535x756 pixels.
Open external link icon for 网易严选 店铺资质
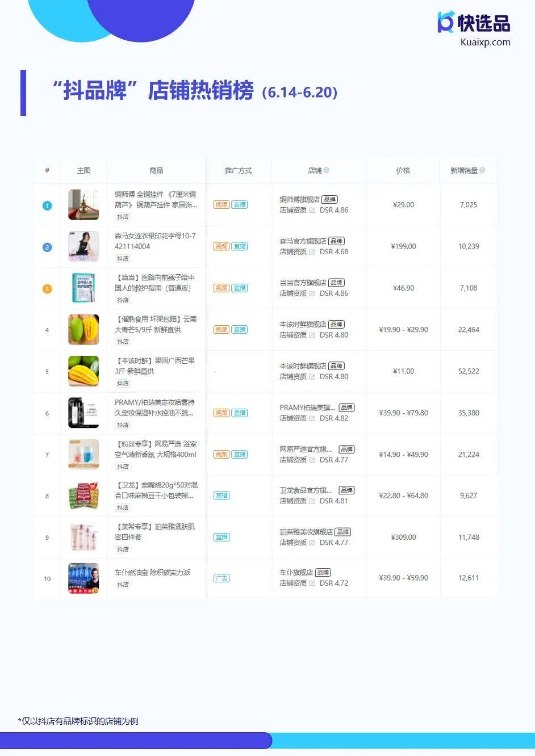[x=312, y=460]
